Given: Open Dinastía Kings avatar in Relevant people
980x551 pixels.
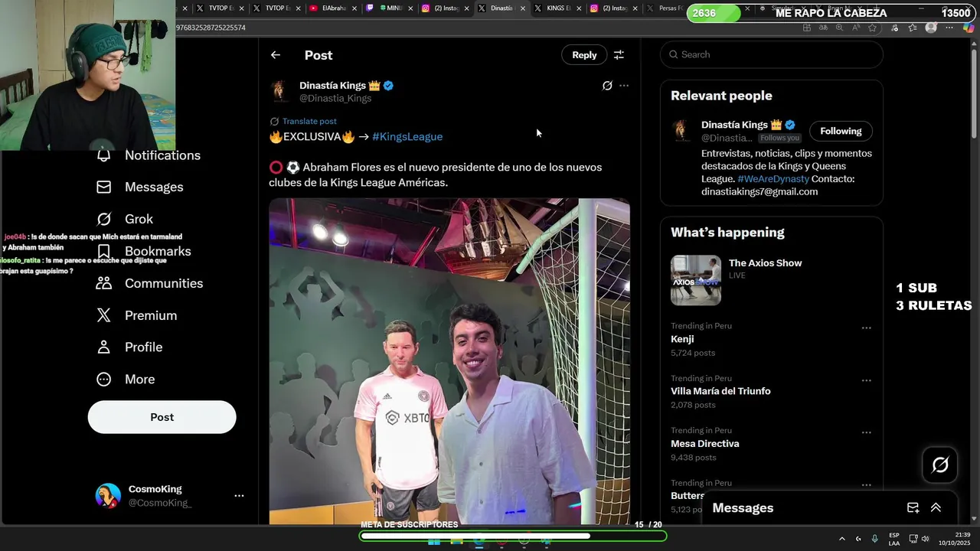Looking at the screenshot, I should click(x=681, y=130).
